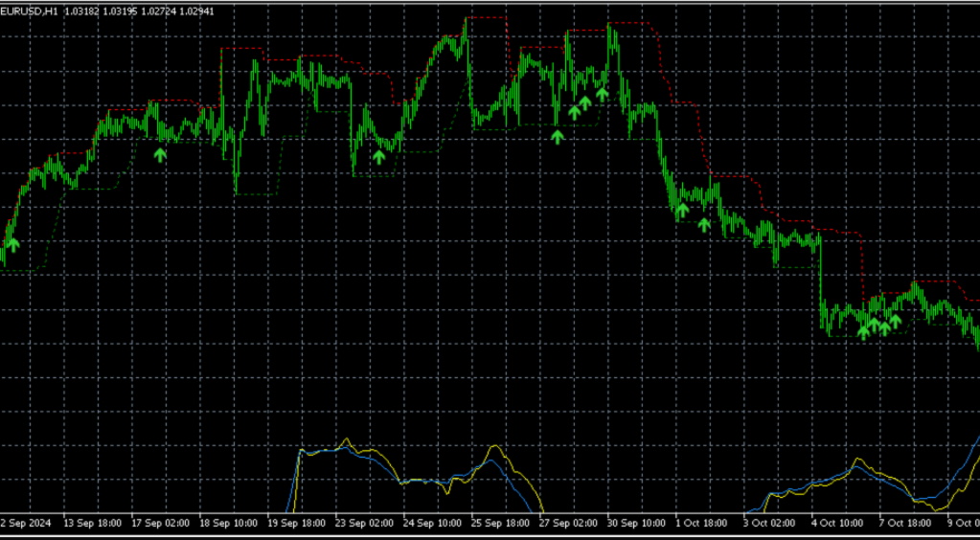This screenshot has width=980, height=540.
Task: Click the 17 Sep 02:00 time label
Action: 160,523
